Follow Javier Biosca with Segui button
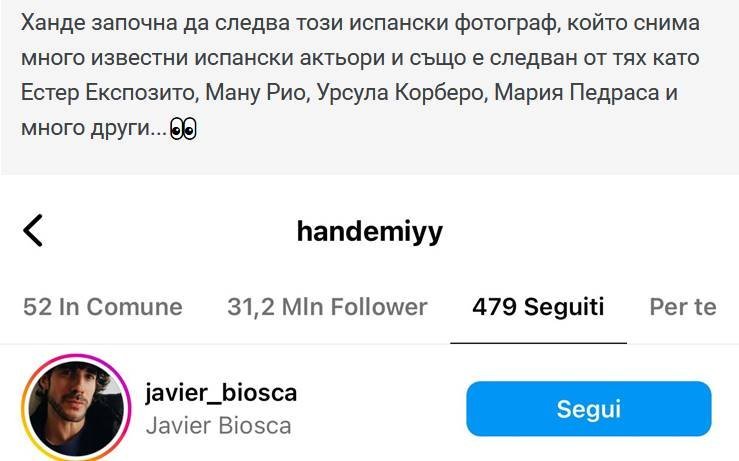The height and width of the screenshot is (461, 739). tap(589, 409)
